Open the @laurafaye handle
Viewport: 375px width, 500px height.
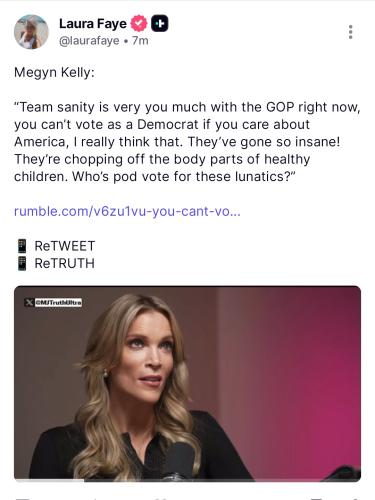tap(89, 41)
